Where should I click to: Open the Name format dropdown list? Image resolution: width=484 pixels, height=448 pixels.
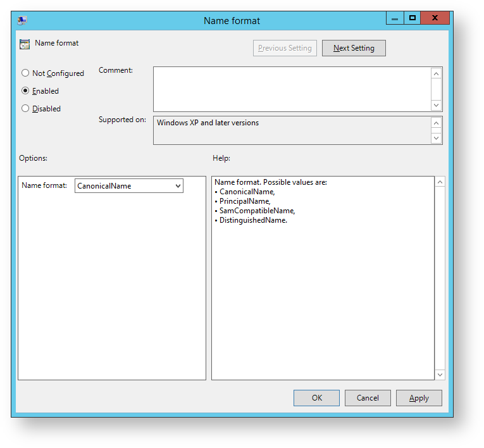point(178,186)
